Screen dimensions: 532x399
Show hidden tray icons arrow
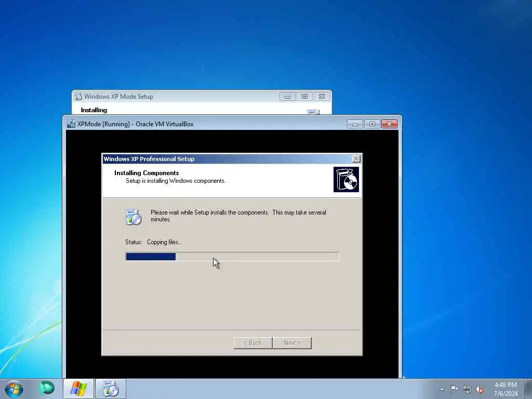click(x=442, y=389)
